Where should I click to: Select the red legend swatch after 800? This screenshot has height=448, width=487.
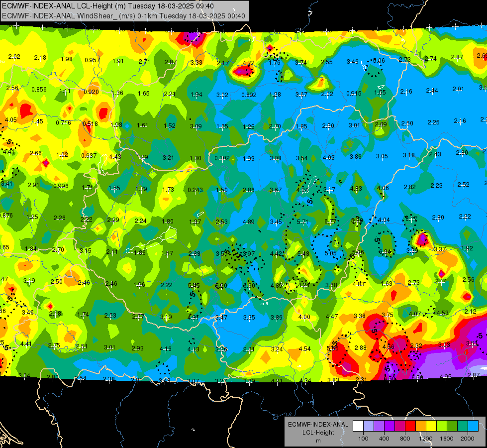(410, 426)
